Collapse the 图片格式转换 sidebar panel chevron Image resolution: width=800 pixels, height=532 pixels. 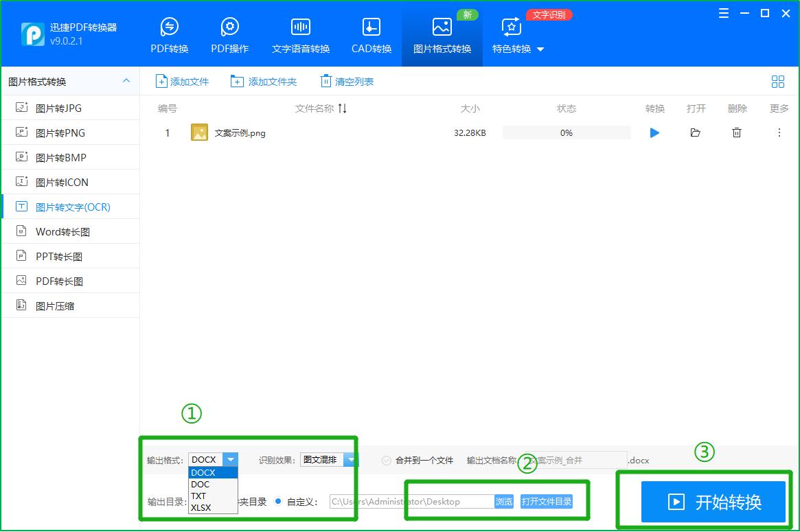pos(126,81)
